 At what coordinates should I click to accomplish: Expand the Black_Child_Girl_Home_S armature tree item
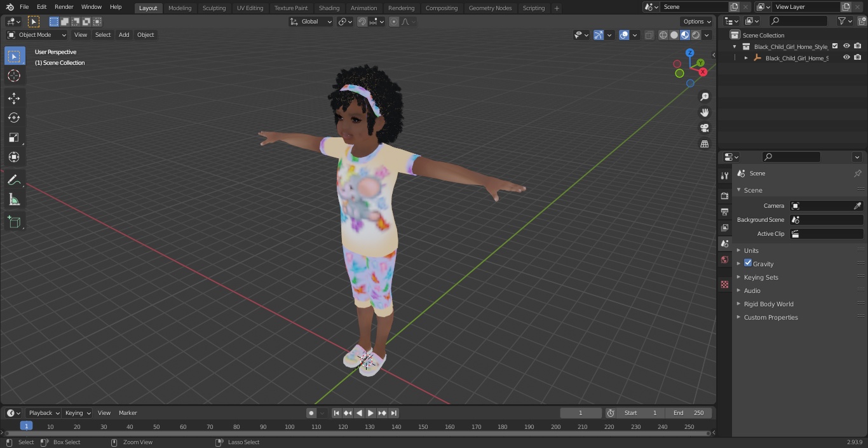point(746,58)
